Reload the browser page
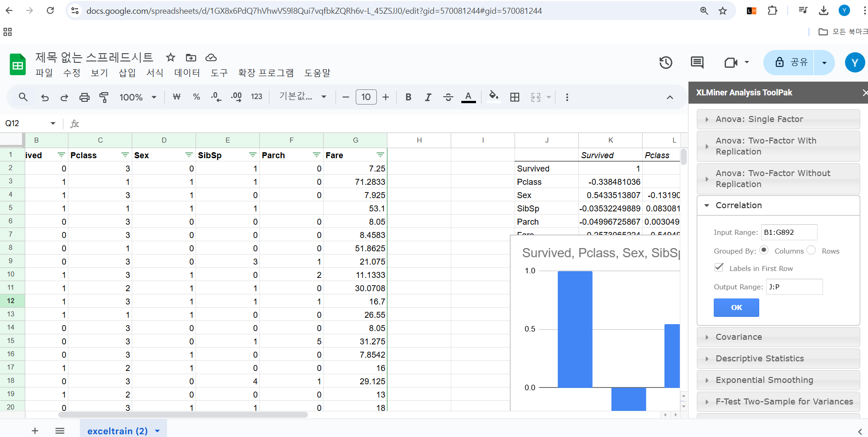Image resolution: width=868 pixels, height=437 pixels. 50,11
